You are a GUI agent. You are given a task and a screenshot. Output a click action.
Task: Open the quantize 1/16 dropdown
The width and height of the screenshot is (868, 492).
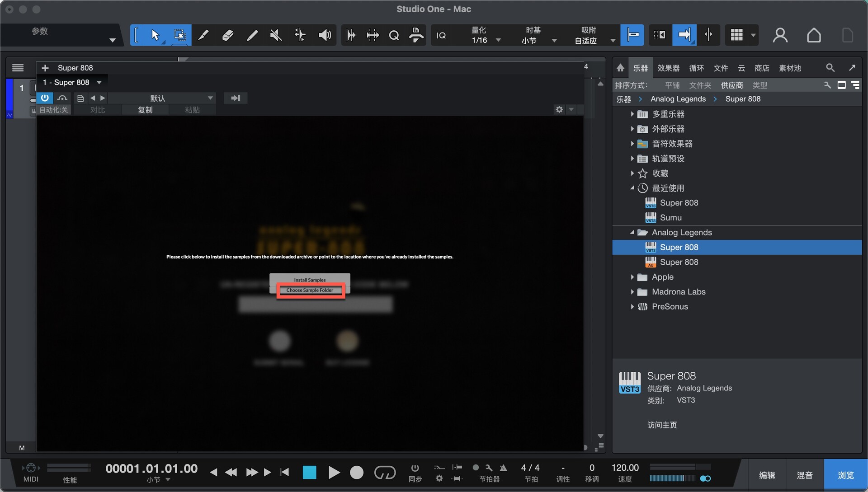coord(498,40)
